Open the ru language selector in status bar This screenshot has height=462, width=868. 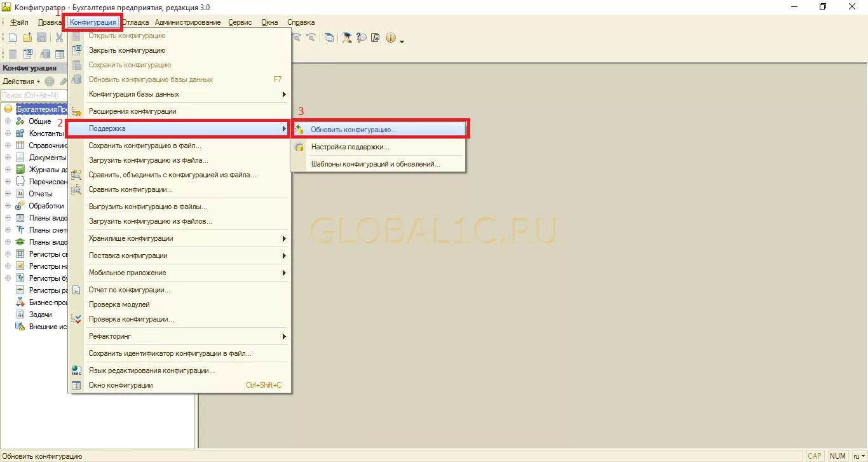[858, 456]
